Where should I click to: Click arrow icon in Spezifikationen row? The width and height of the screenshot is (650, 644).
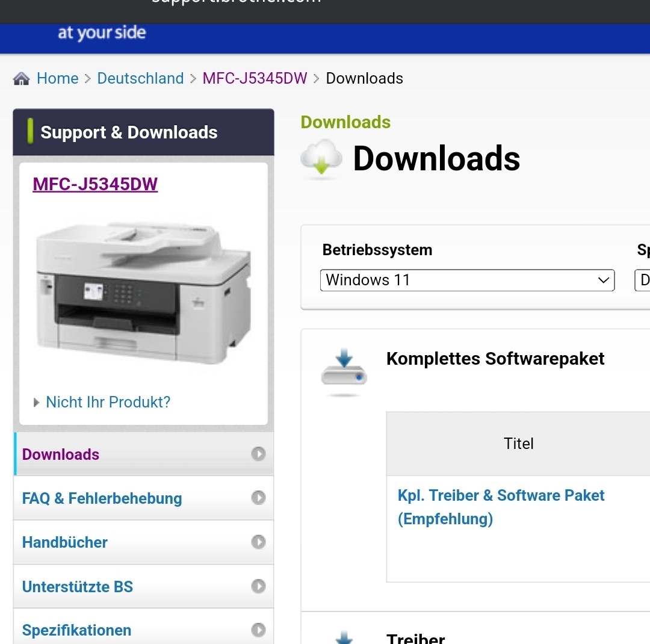(258, 630)
